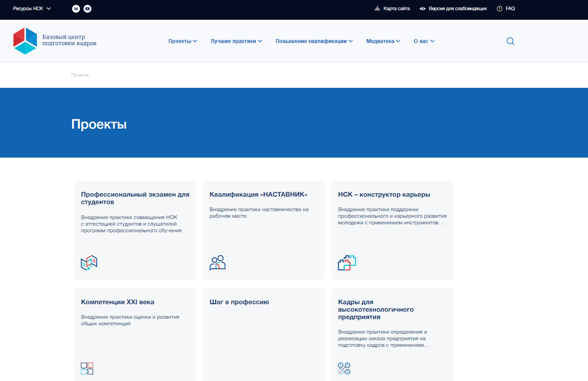Expand the Повышение квалификации menu chevron

(x=351, y=41)
